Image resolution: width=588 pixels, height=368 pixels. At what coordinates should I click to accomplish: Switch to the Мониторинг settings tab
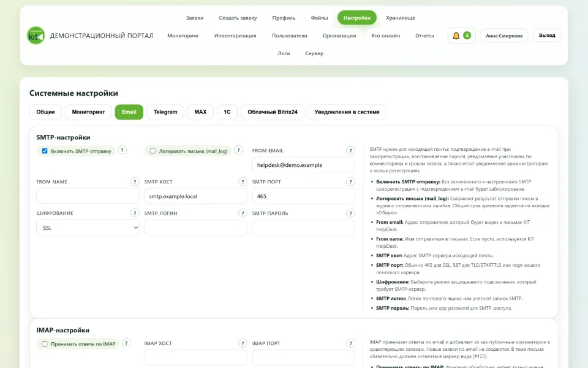click(88, 112)
